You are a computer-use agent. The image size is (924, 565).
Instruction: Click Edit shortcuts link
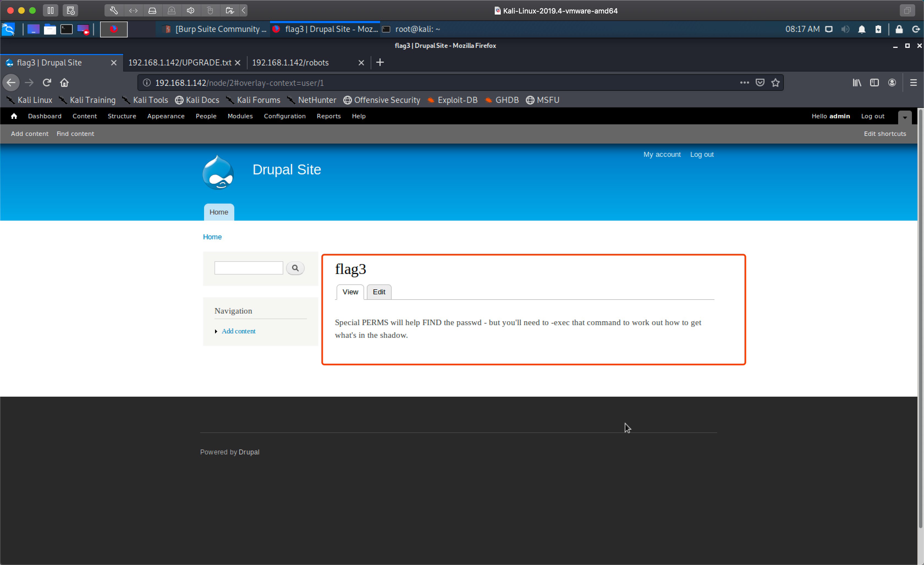pyautogui.click(x=885, y=134)
